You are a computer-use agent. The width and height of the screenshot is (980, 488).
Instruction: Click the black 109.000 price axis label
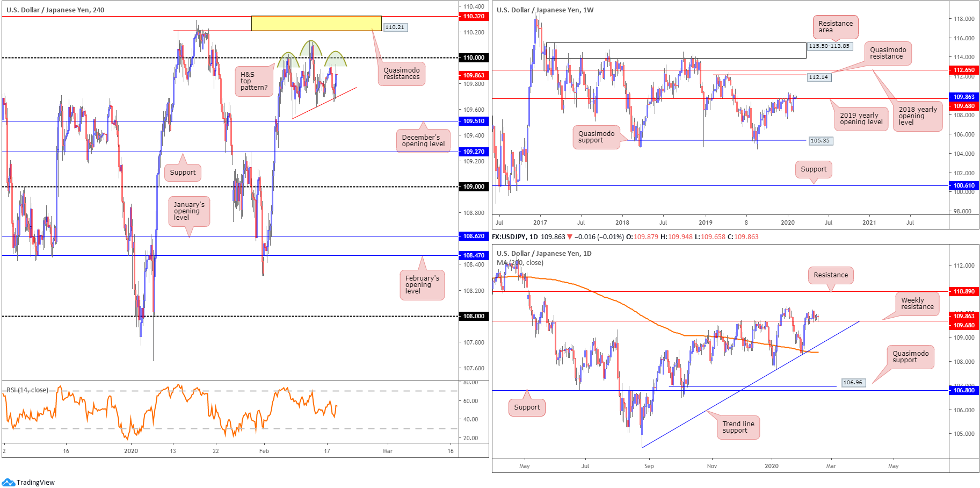(474, 186)
